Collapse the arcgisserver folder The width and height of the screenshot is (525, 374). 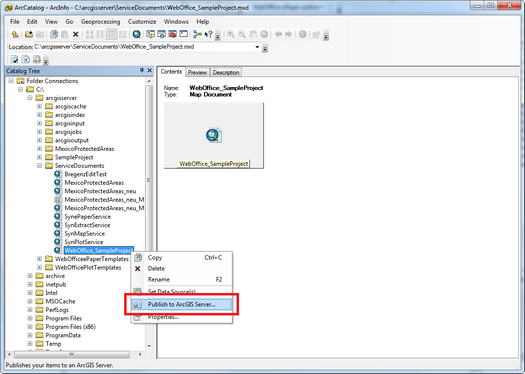[x=30, y=98]
